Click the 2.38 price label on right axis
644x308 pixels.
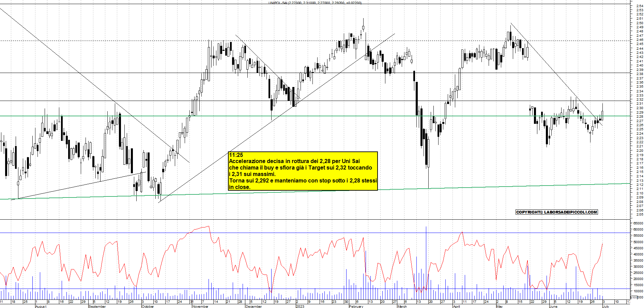640,74
